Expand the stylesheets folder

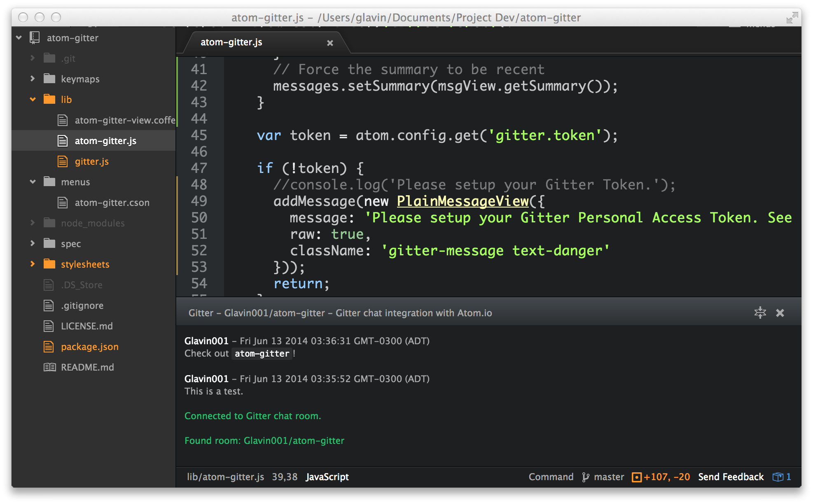tap(33, 264)
